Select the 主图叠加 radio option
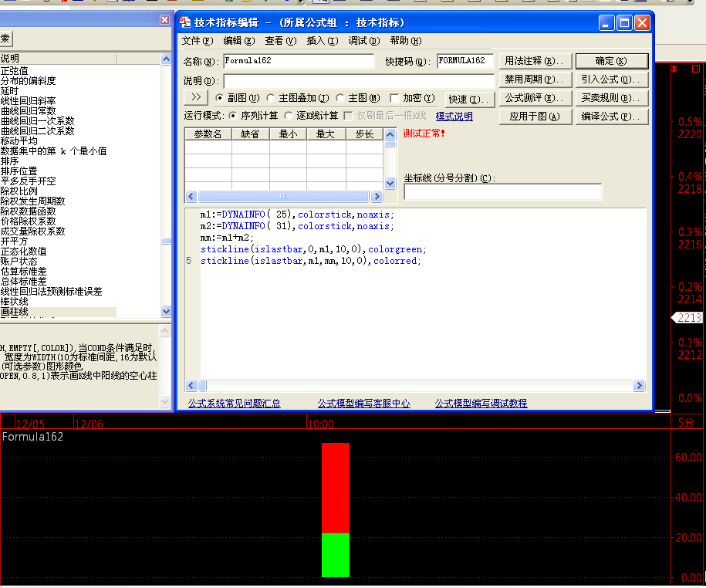Screen dimensions: 706x588 click(271, 98)
